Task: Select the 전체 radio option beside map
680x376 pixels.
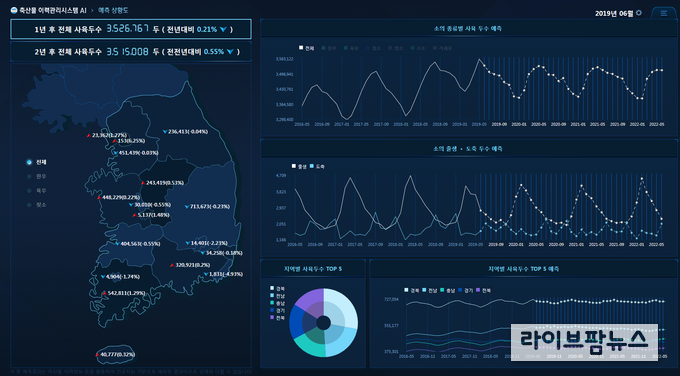Action: [29, 162]
